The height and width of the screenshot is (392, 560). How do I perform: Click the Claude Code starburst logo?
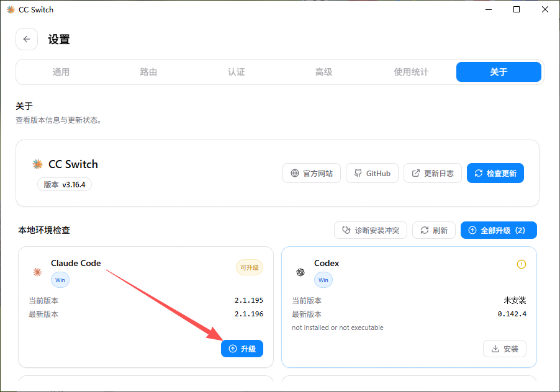[x=37, y=272]
